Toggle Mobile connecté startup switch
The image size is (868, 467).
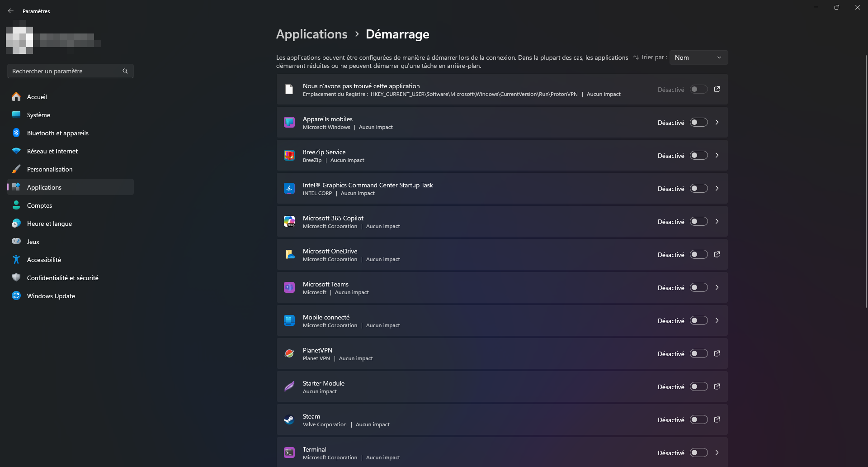[x=698, y=320]
